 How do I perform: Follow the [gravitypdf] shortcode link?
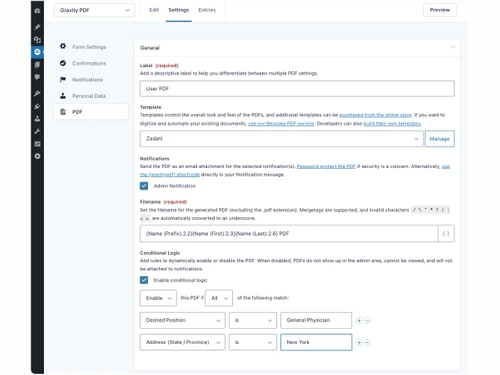[170, 174]
